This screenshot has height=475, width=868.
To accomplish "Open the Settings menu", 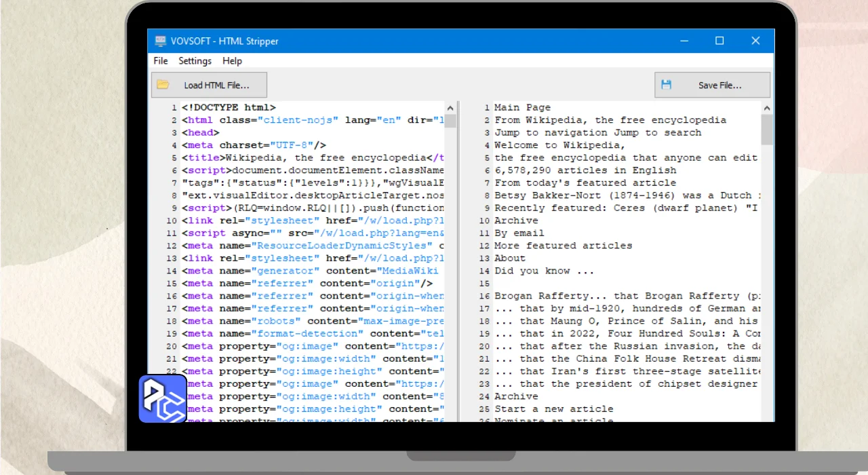I will point(195,60).
